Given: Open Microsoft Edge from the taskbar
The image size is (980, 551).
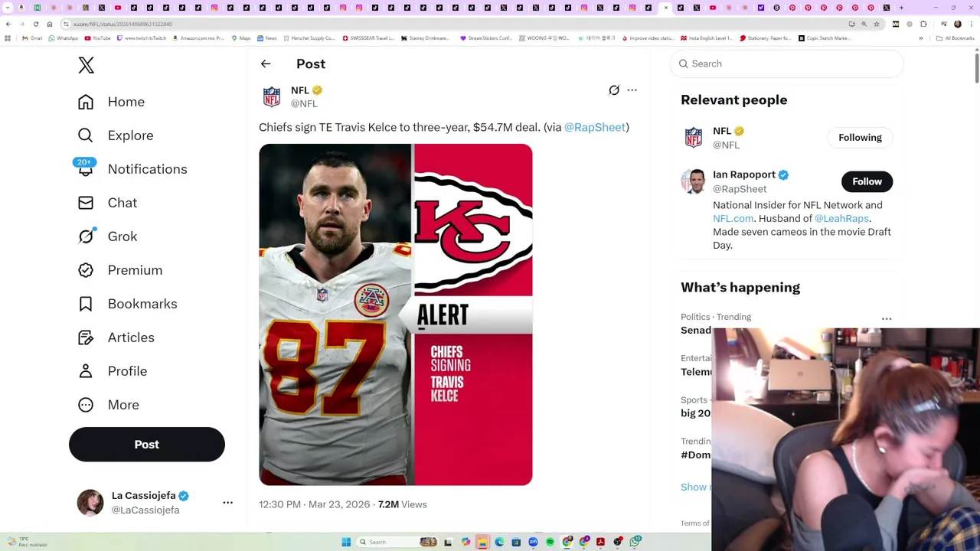Looking at the screenshot, I should coord(499,542).
